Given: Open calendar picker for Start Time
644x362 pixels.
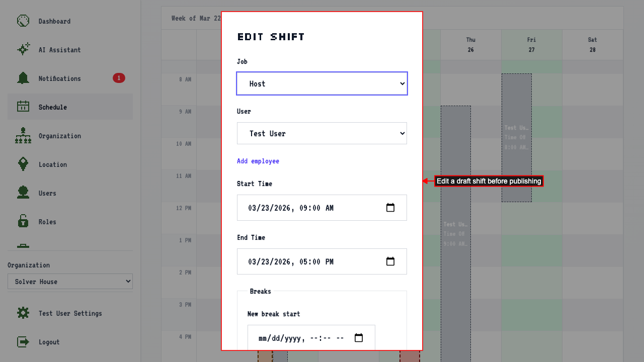Looking at the screenshot, I should coord(390,208).
